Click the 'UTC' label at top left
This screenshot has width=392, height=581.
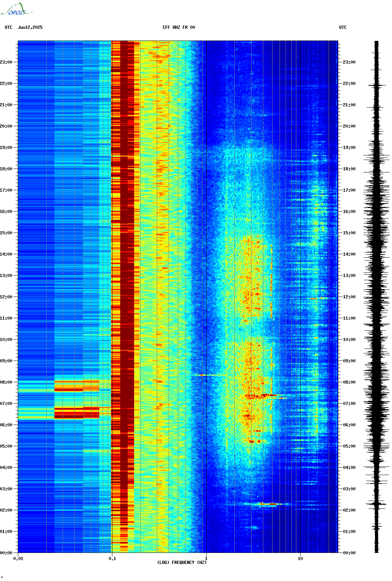[9, 27]
